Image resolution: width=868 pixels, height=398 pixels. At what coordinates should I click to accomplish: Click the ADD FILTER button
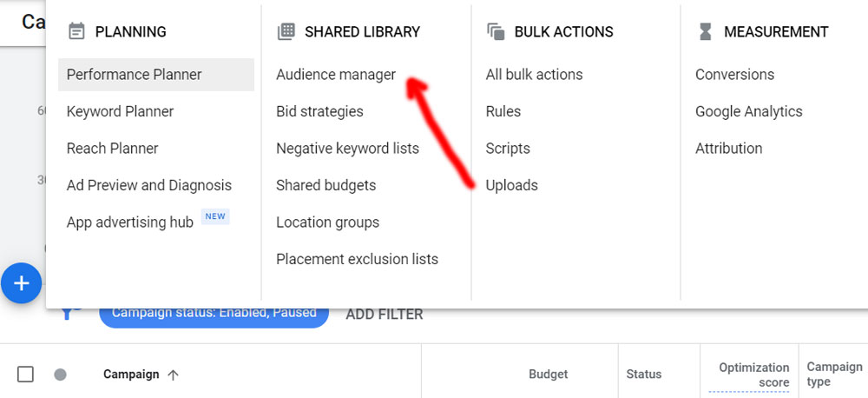[385, 315]
